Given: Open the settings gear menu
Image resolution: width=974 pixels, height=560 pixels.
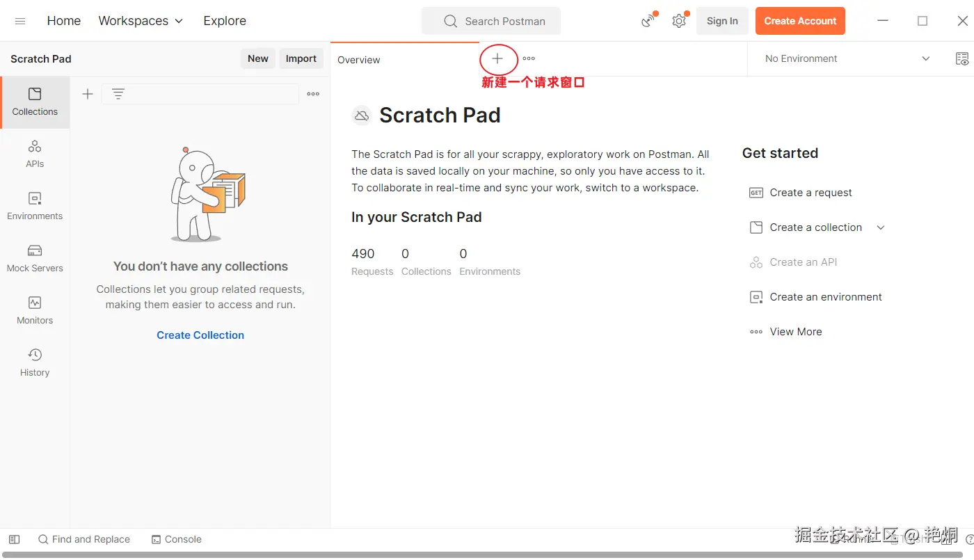Looking at the screenshot, I should 679,21.
